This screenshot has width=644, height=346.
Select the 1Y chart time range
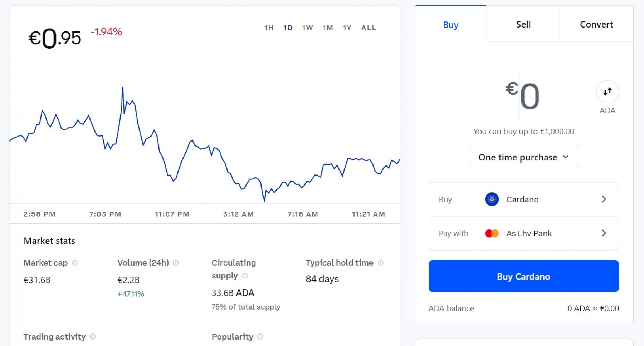(347, 28)
